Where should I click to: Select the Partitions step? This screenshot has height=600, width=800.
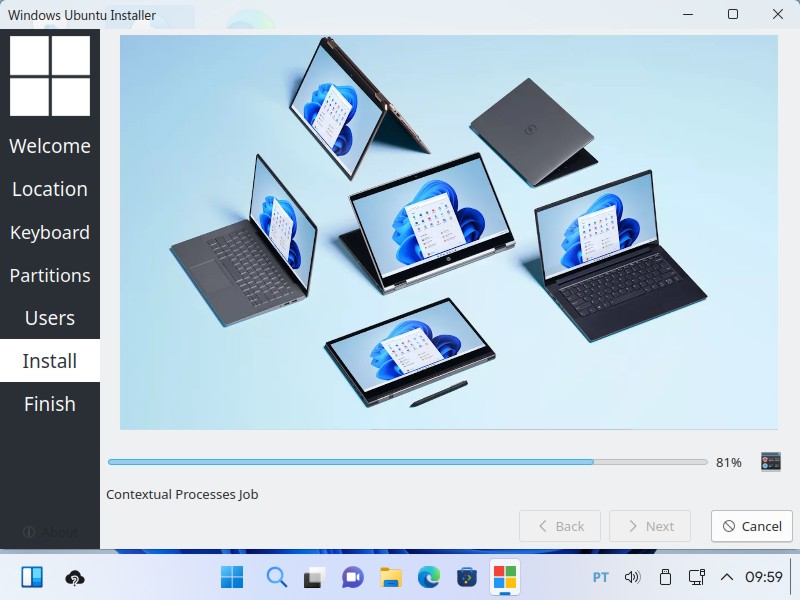pyautogui.click(x=50, y=275)
